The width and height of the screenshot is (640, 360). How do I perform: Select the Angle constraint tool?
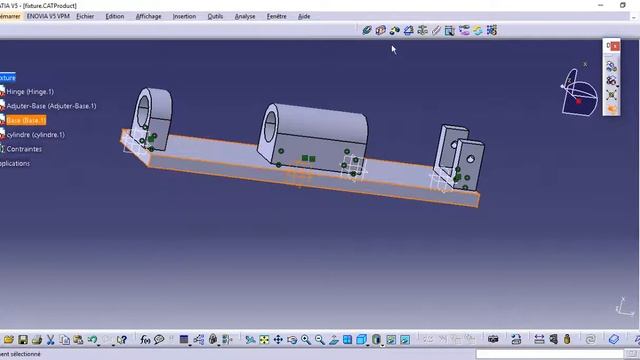408,30
